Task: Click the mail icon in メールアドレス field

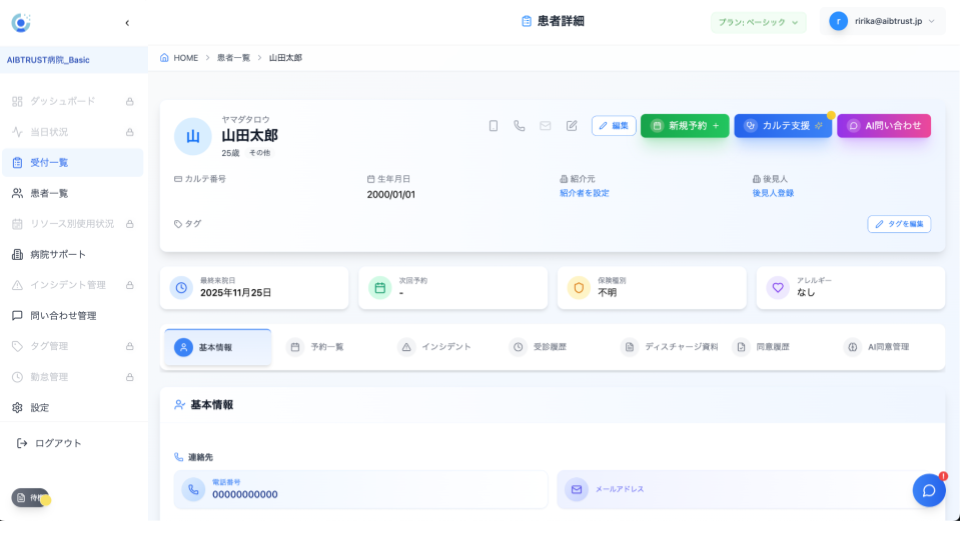Action: tap(576, 489)
